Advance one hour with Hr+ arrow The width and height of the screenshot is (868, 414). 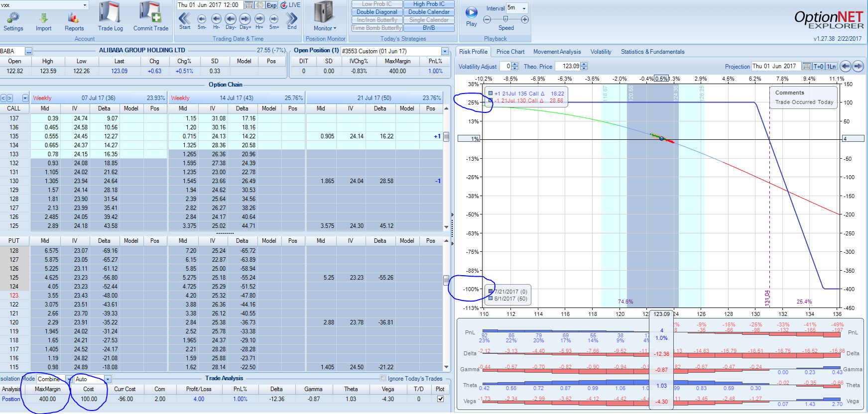259,19
